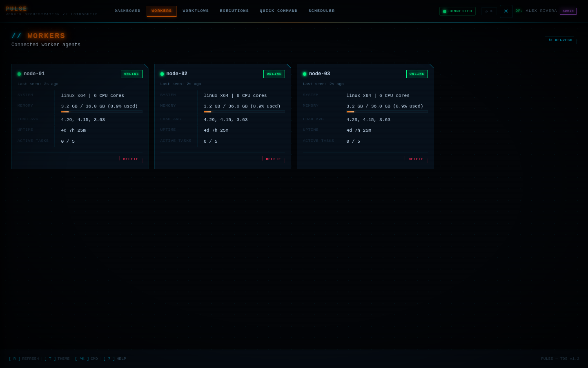The height and width of the screenshot is (368, 588).
Task: Click the ONLINE badge on node-03
Action: tap(417, 74)
